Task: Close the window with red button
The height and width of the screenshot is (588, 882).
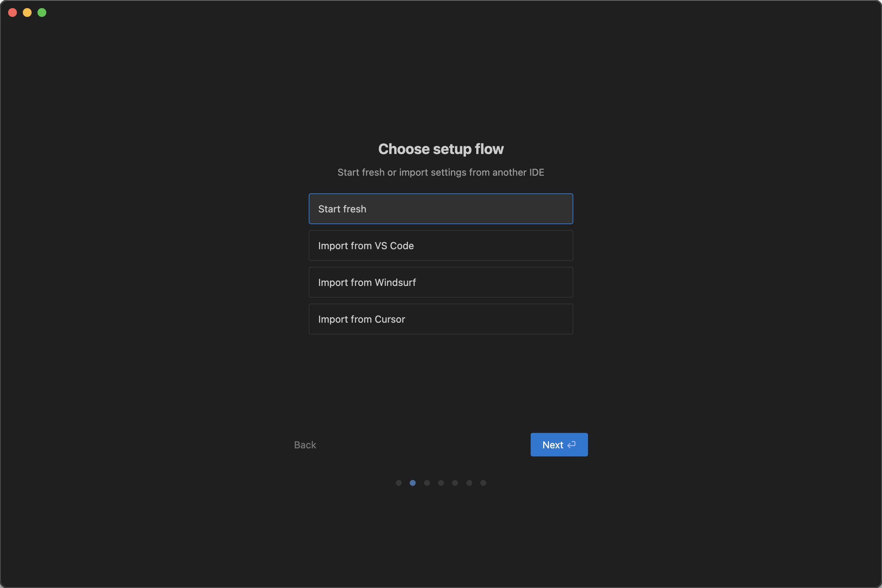Action: [x=12, y=12]
